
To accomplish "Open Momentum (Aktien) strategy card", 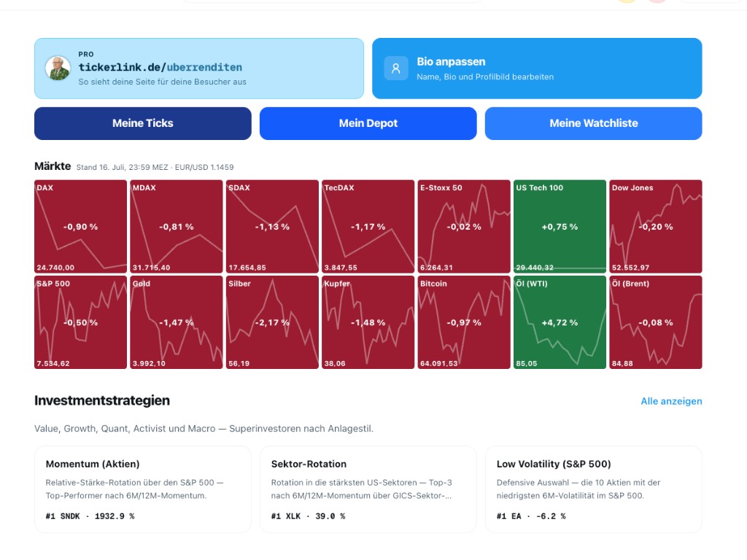I will (x=143, y=489).
